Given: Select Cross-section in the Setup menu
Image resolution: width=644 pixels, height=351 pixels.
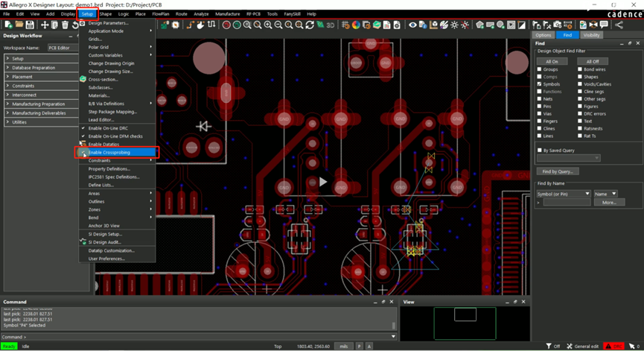Looking at the screenshot, I should (x=117, y=79).
